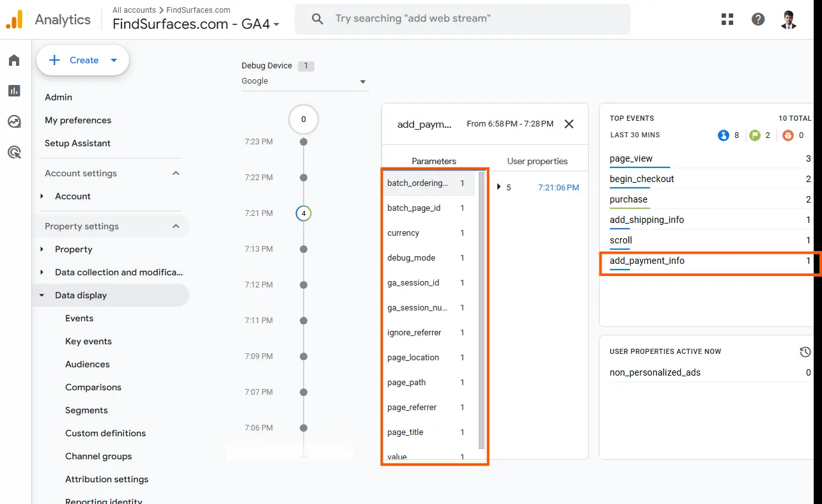This screenshot has width=822, height=504.
Task: Select the 7:23 PM timeline dot
Action: point(304,142)
